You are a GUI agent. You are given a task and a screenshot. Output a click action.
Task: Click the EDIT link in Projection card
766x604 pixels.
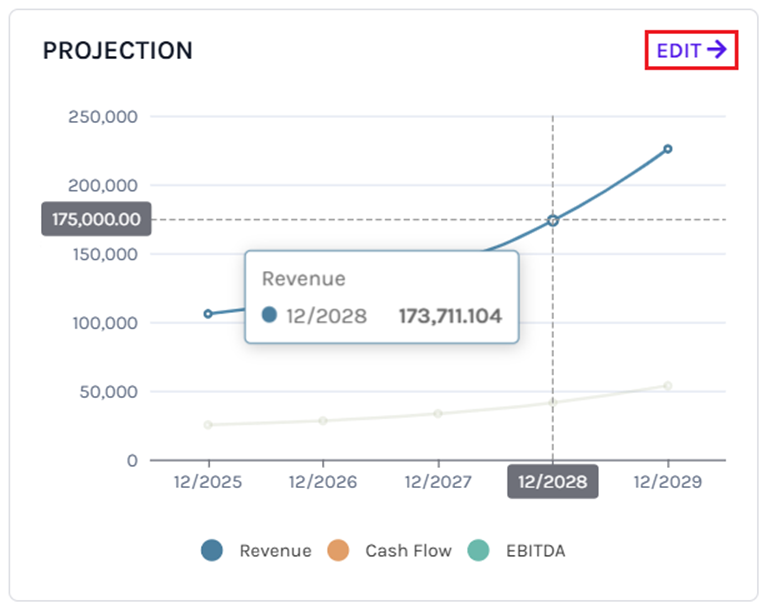[679, 50]
